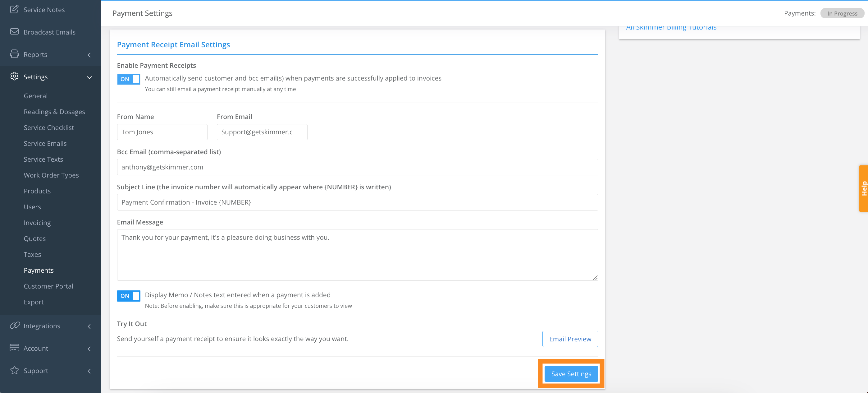Collapse the Settings menu chevron
This screenshot has height=393, width=868.
89,78
